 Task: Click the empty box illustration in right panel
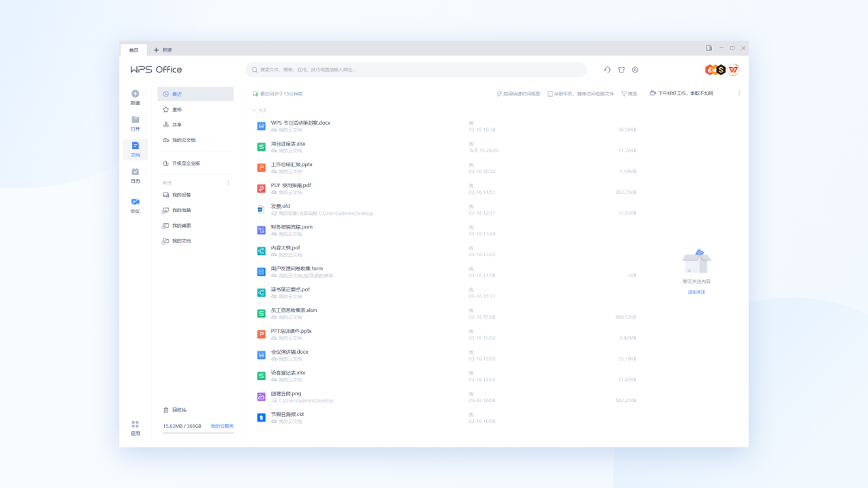pyautogui.click(x=696, y=261)
